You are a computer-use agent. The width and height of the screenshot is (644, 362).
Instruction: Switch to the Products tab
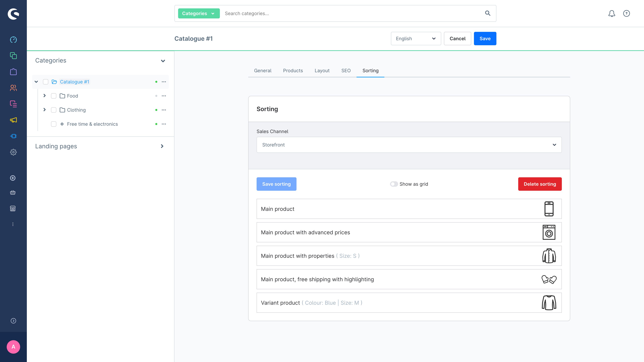pos(293,70)
